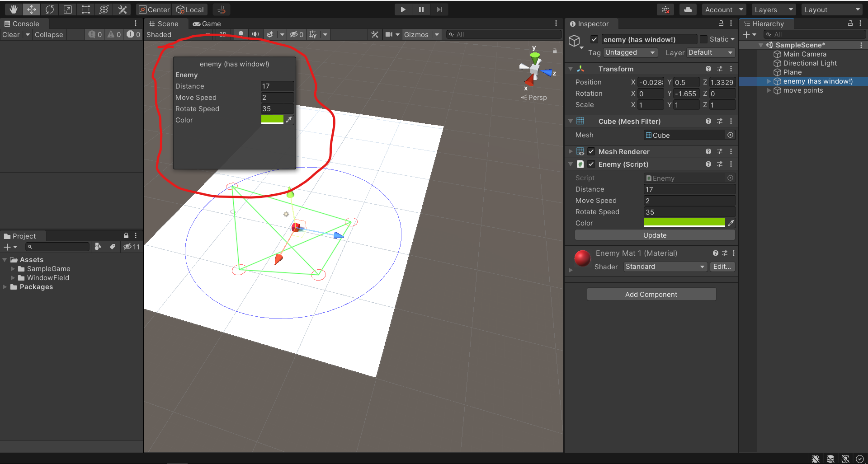
Task: Toggle scene lighting bulb icon
Action: [241, 34]
